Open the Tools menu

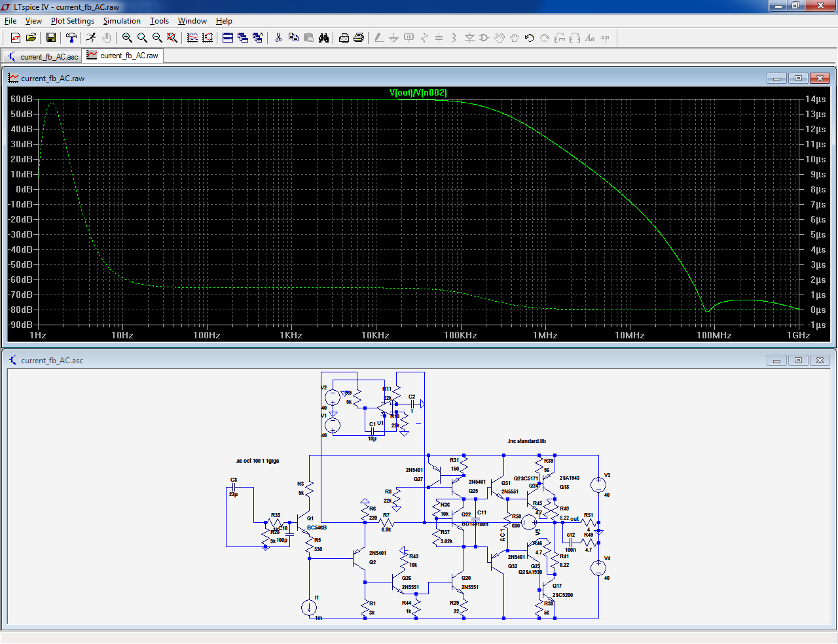159,21
